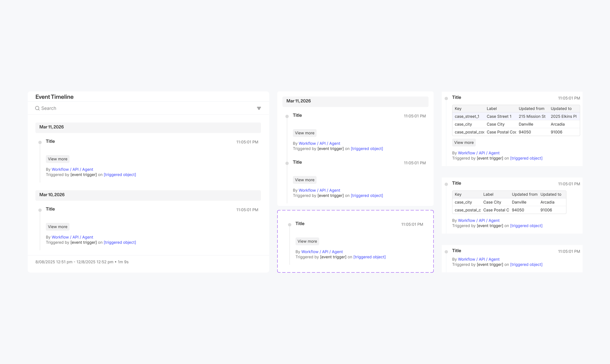Screen dimensions: 610x364
Task: Open Workflow / API / Agent link below case_street_1 table's View more
Action: [x=479, y=153]
